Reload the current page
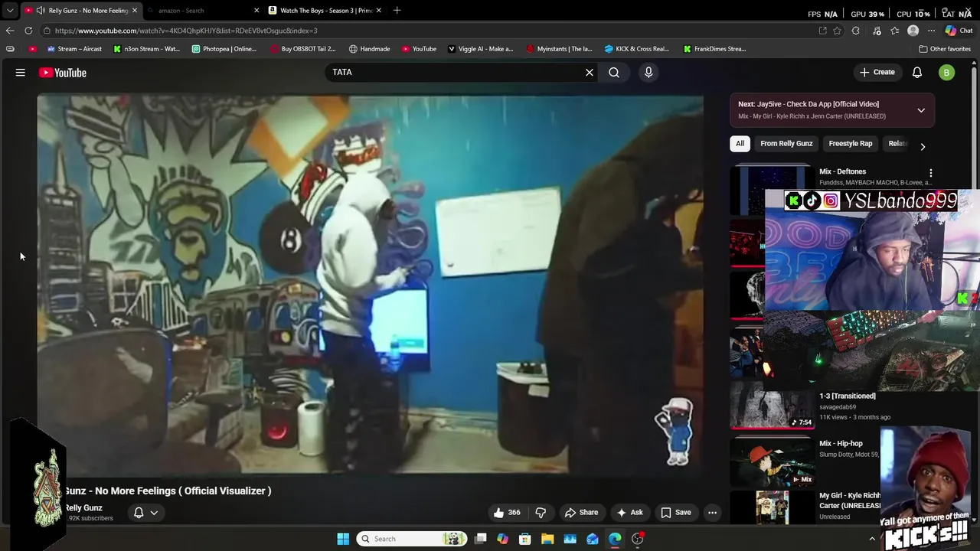This screenshot has height=551, width=980. 28,31
